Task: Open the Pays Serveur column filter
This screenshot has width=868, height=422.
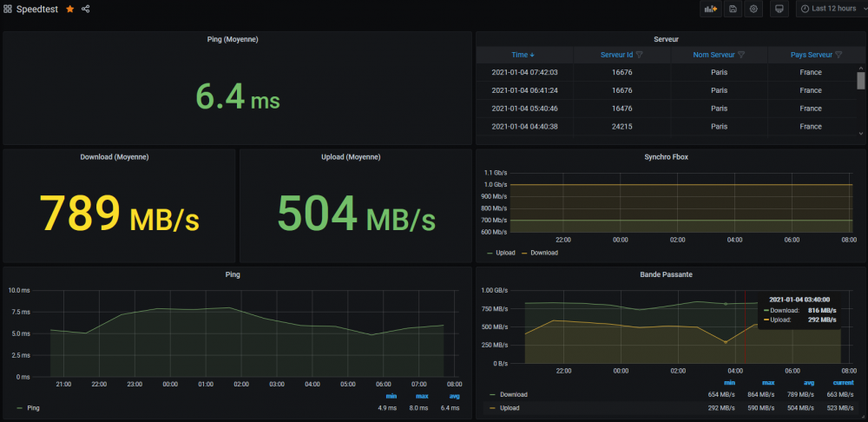Action: 838,55
